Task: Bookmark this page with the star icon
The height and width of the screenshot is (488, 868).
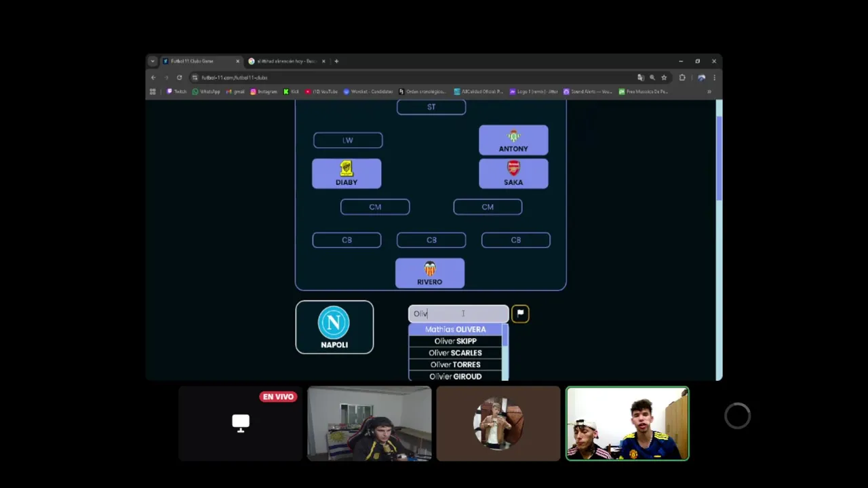Action: [x=664, y=77]
